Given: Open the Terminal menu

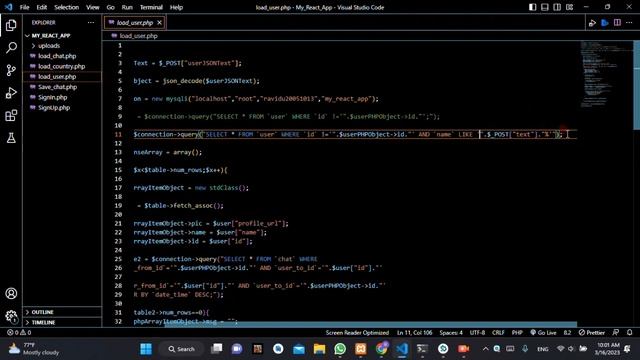Looking at the screenshot, I should tap(151, 7).
